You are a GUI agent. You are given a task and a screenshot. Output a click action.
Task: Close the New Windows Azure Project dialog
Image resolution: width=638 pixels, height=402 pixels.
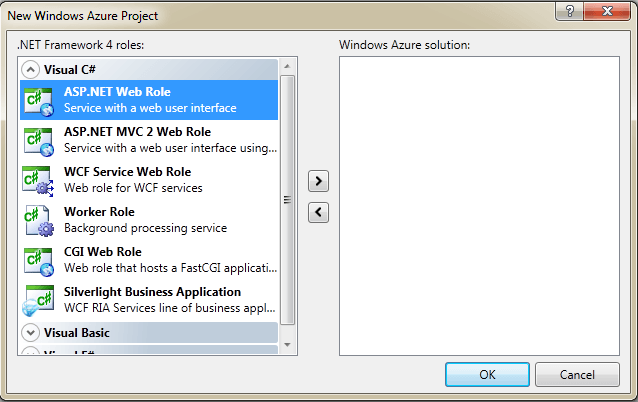tap(607, 11)
